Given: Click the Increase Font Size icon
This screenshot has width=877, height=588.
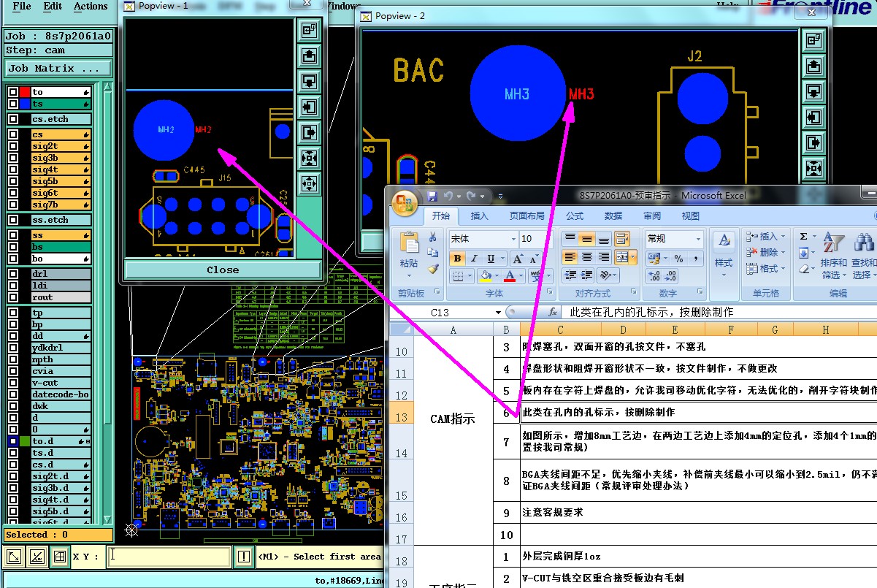Looking at the screenshot, I should pyautogui.click(x=518, y=259).
